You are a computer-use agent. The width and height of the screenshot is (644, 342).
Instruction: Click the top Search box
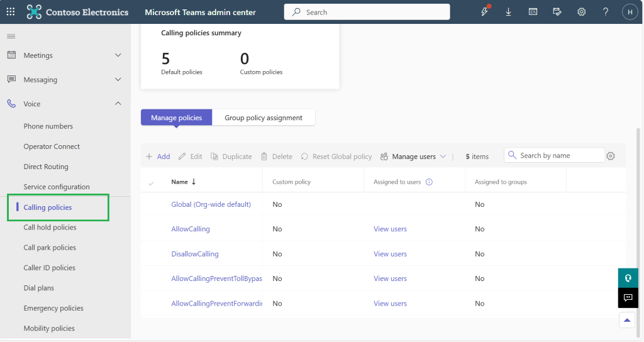[x=367, y=12]
